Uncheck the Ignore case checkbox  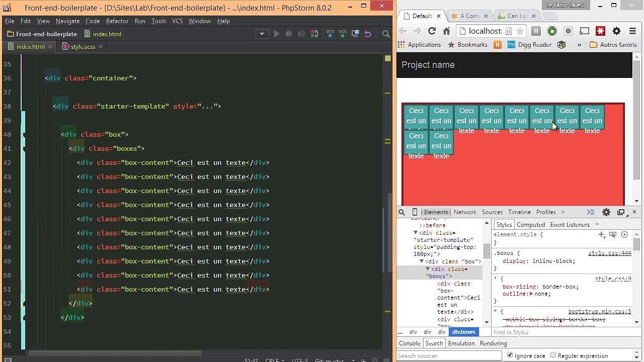coord(510,355)
